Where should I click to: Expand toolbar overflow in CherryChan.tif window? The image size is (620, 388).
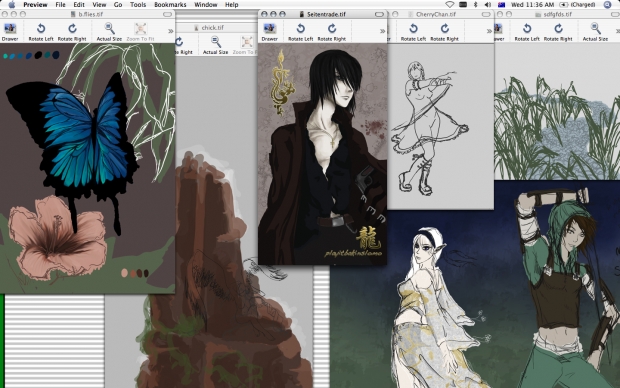click(x=489, y=31)
